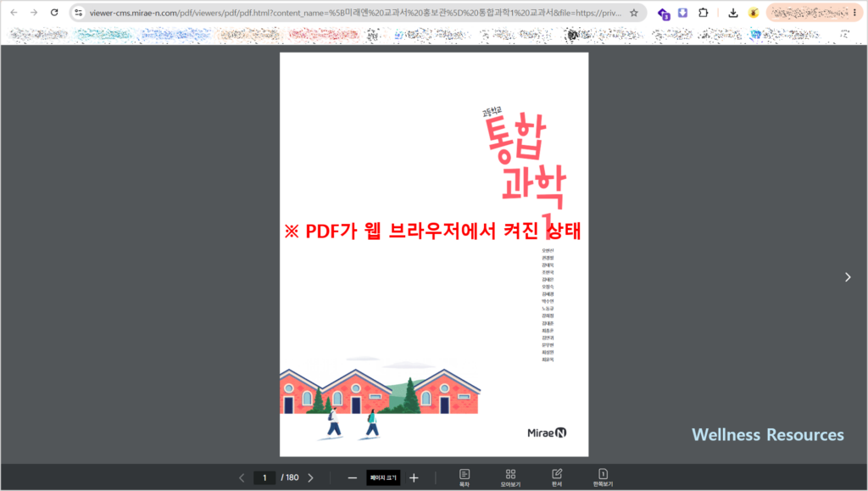Click the / 180 total pages label
Viewport: 868px width, 491px height.
click(x=290, y=477)
